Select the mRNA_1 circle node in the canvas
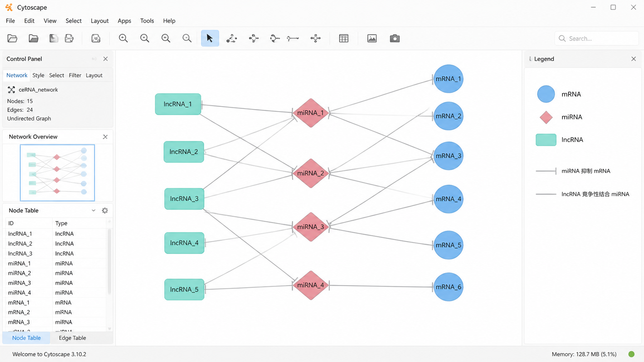Screen dimensions: 644x362 point(448,79)
